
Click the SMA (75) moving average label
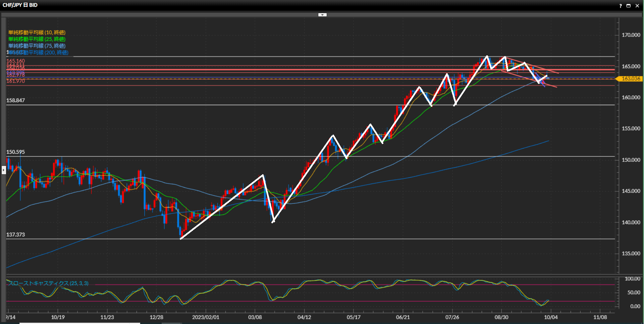coord(37,46)
